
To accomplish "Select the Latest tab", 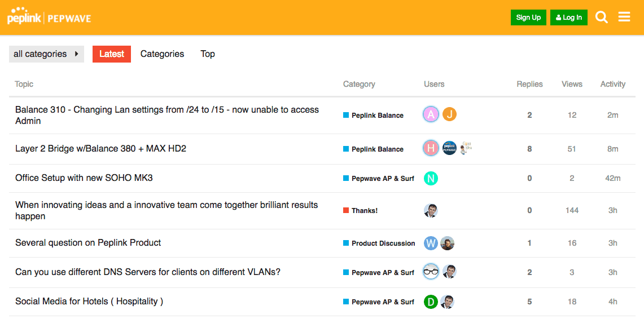I will 112,54.
